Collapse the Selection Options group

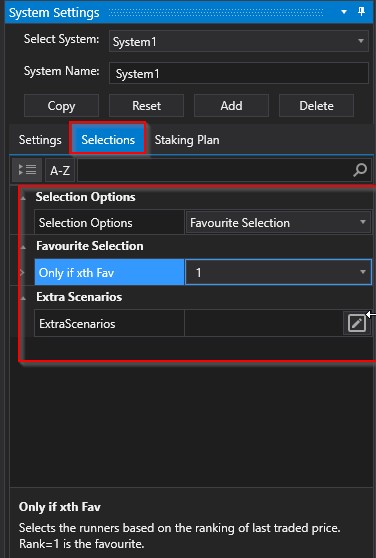pyautogui.click(x=23, y=198)
